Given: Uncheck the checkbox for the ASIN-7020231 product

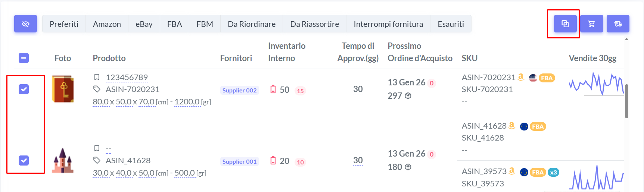Looking at the screenshot, I should tap(24, 89).
